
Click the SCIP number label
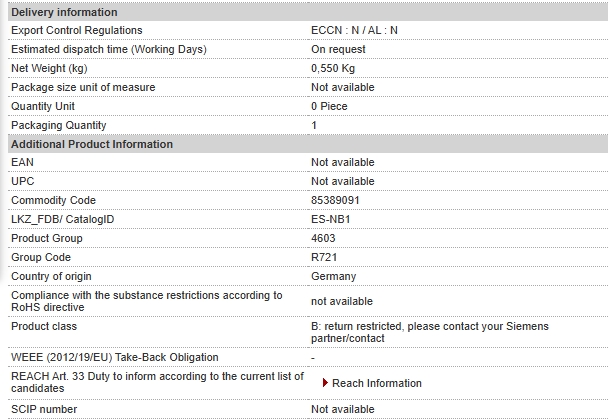coord(44,409)
